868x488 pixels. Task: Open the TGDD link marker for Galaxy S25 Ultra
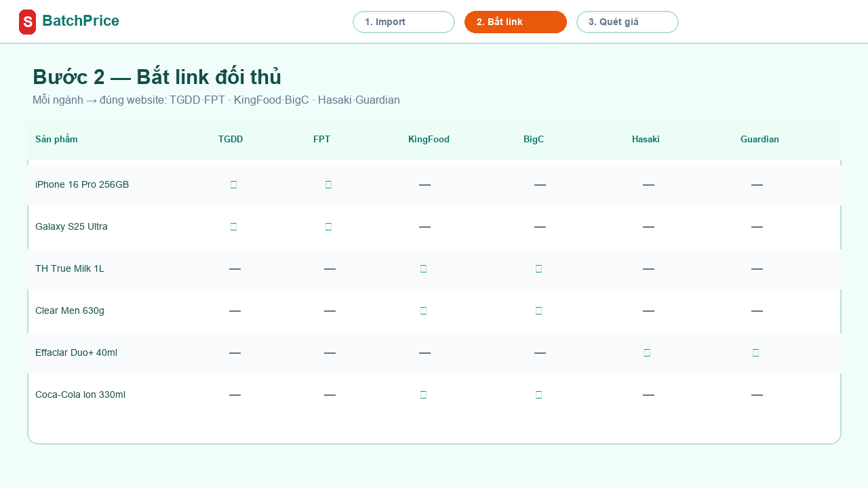(x=233, y=226)
